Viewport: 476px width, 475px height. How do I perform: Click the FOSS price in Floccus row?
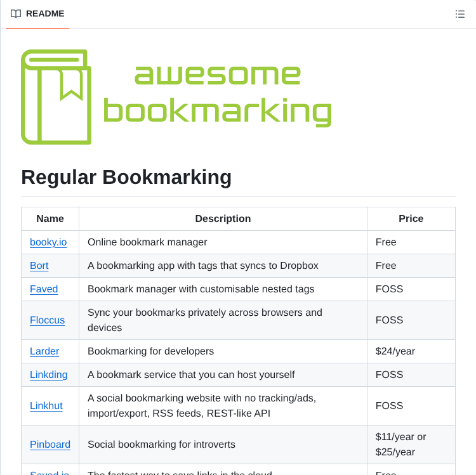tap(389, 320)
